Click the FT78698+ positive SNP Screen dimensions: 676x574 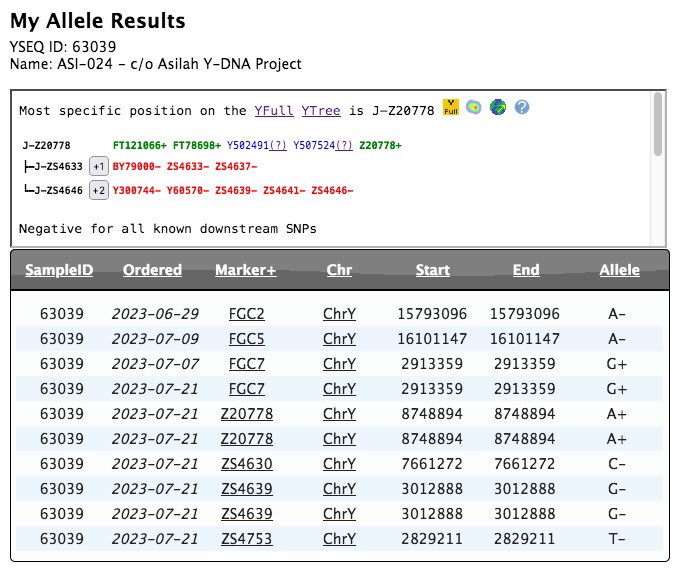(x=197, y=145)
